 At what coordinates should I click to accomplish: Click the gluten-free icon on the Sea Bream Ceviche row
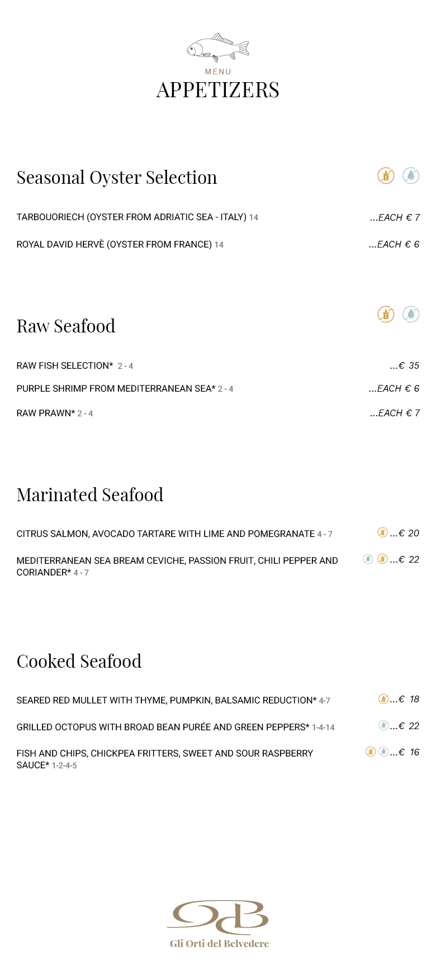pos(382,559)
